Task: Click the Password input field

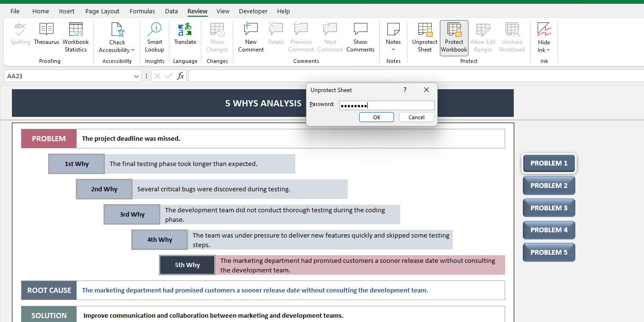Action: pyautogui.click(x=387, y=105)
